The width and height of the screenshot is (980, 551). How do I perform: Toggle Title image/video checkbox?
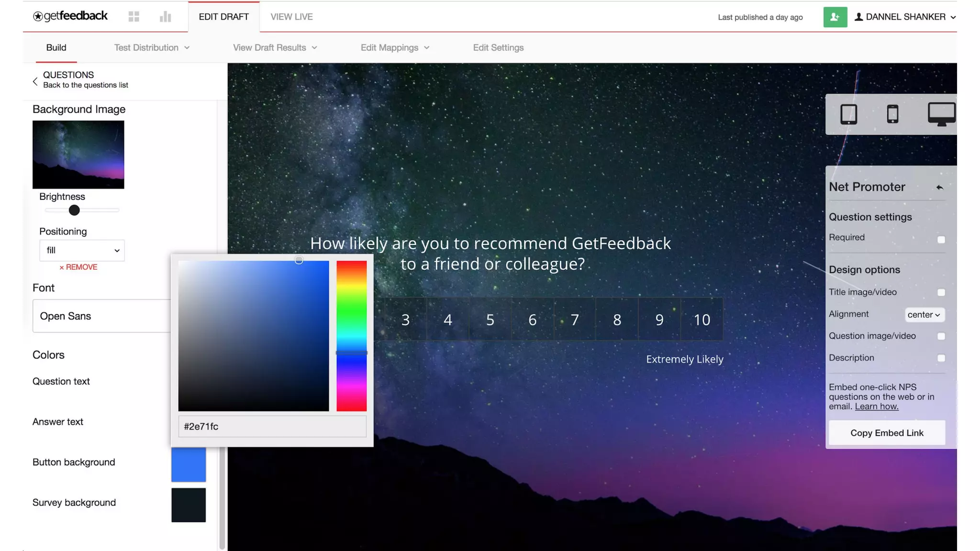click(x=941, y=292)
